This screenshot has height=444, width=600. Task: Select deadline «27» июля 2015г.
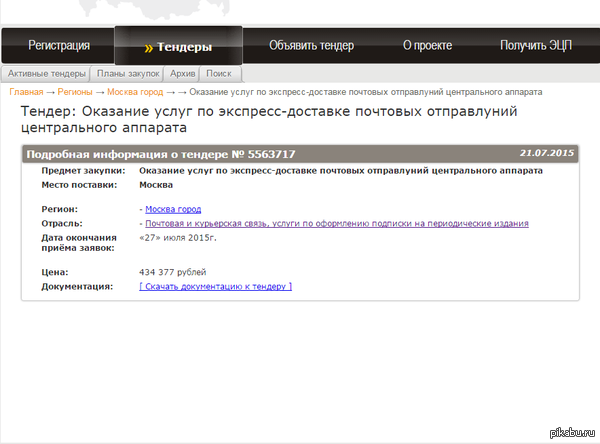178,238
